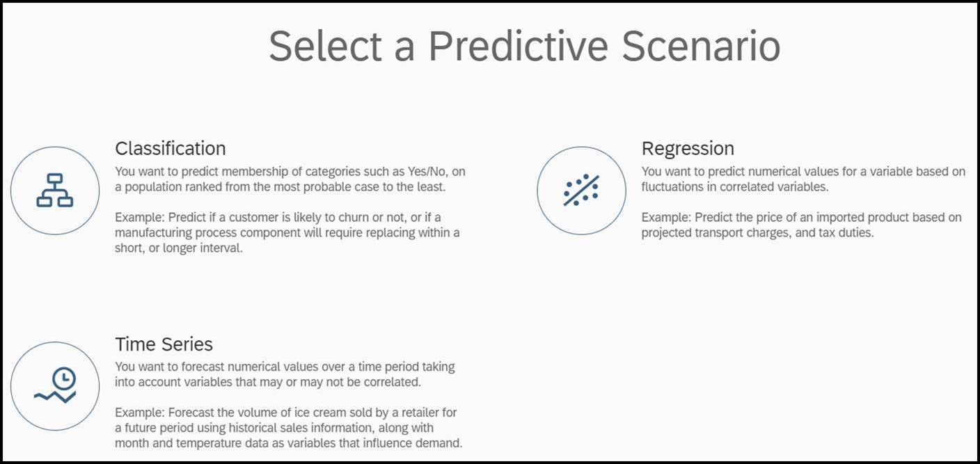
Task: Click the imported product price example
Action: click(801, 225)
